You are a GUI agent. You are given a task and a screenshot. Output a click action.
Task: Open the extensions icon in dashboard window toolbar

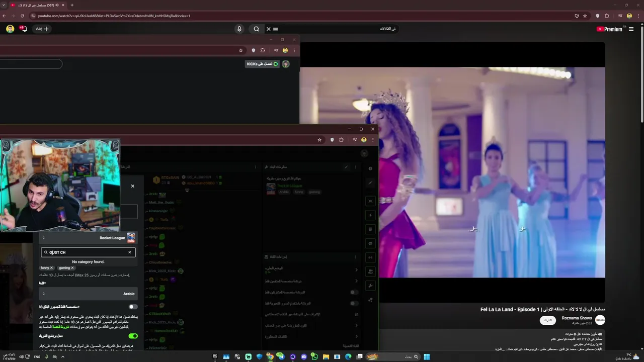[x=341, y=140]
